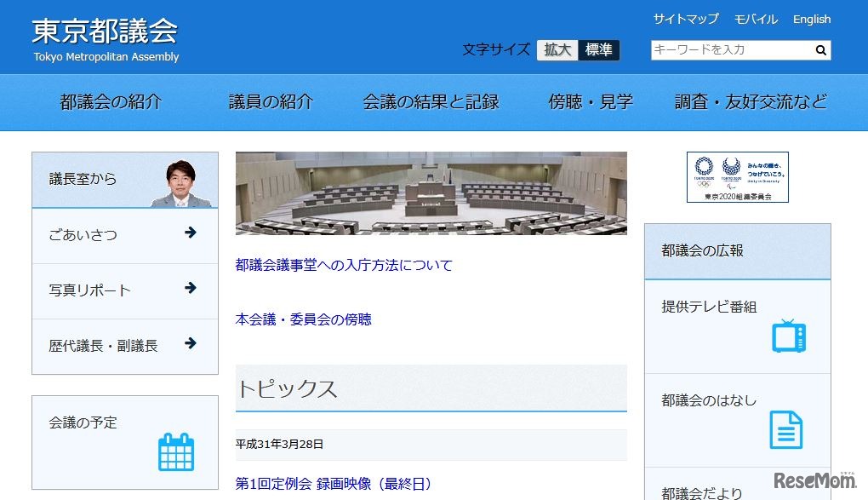Switch the site to English

point(811,19)
